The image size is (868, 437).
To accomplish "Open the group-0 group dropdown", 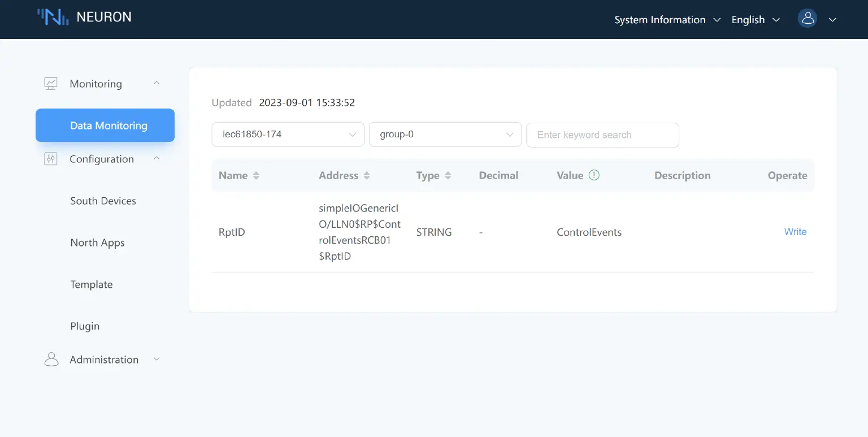I will 445,135.
